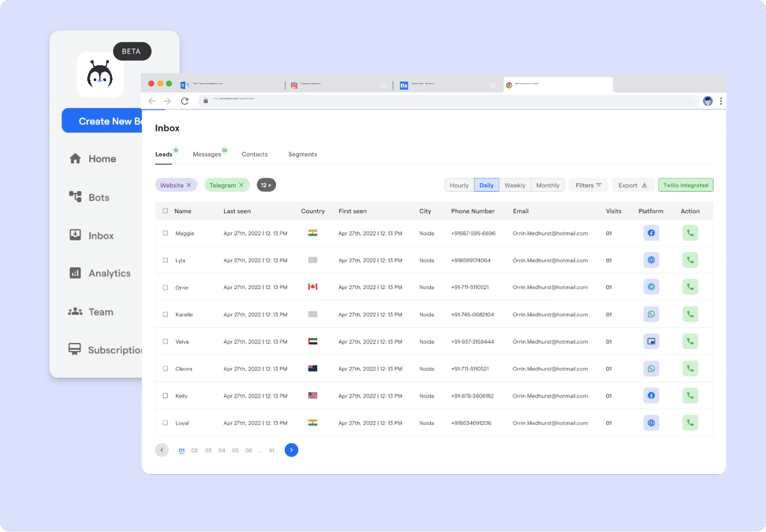Call Maggie using the green phone icon
Screen dimensions: 766x532
click(690, 233)
